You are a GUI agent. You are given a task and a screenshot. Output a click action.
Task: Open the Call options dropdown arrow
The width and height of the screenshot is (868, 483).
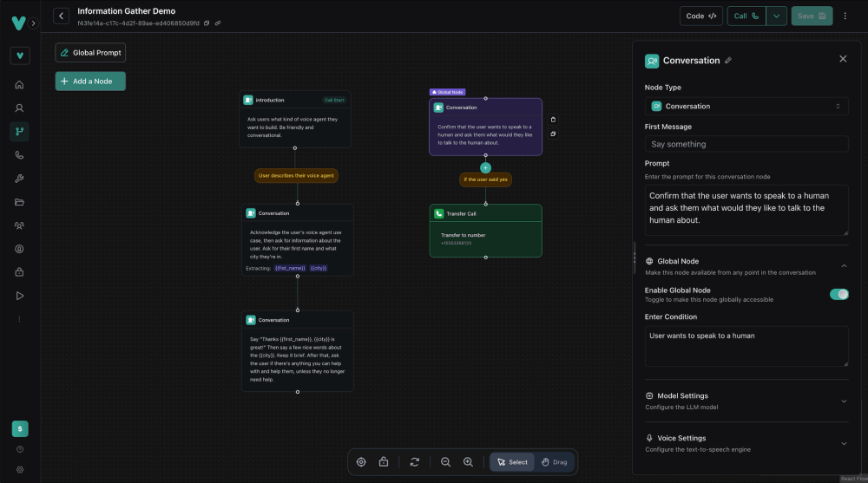pos(776,16)
